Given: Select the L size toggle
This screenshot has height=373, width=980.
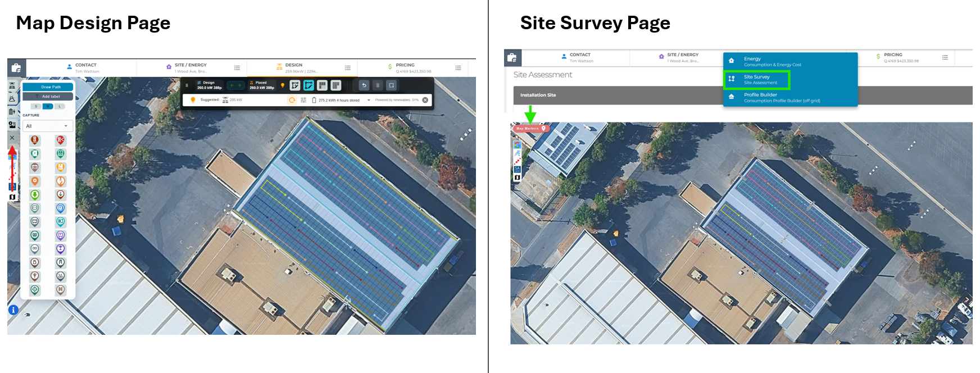Looking at the screenshot, I should click(x=60, y=106).
